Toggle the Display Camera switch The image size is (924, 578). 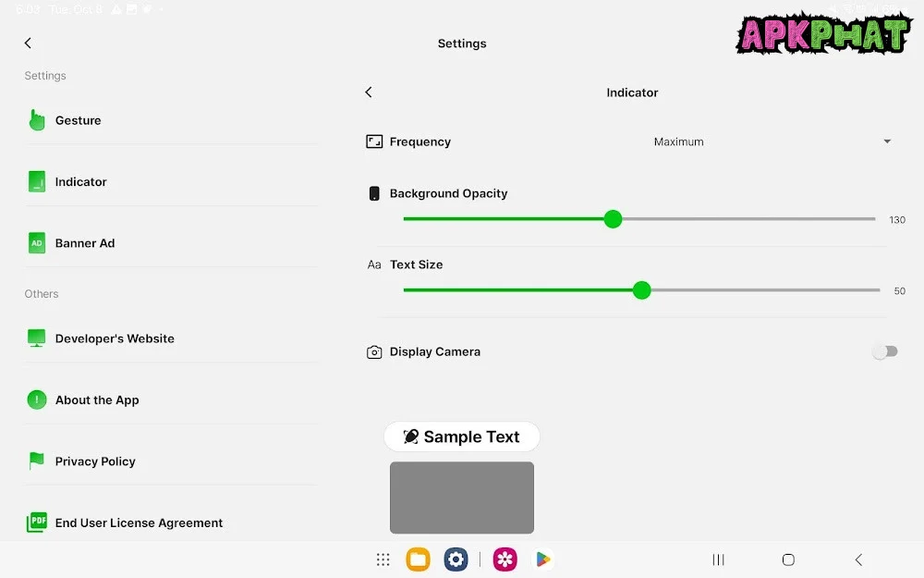coord(884,351)
